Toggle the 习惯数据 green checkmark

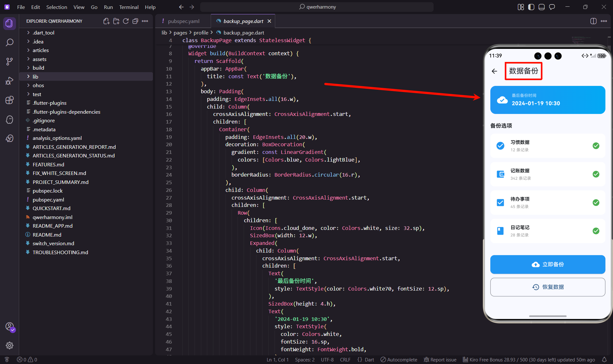click(x=596, y=146)
